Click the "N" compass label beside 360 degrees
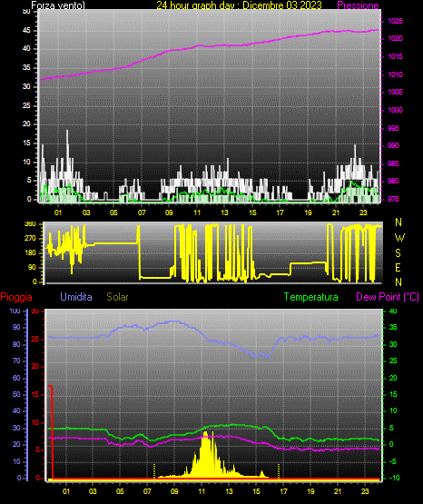This screenshot has width=423, height=504. 398,222
